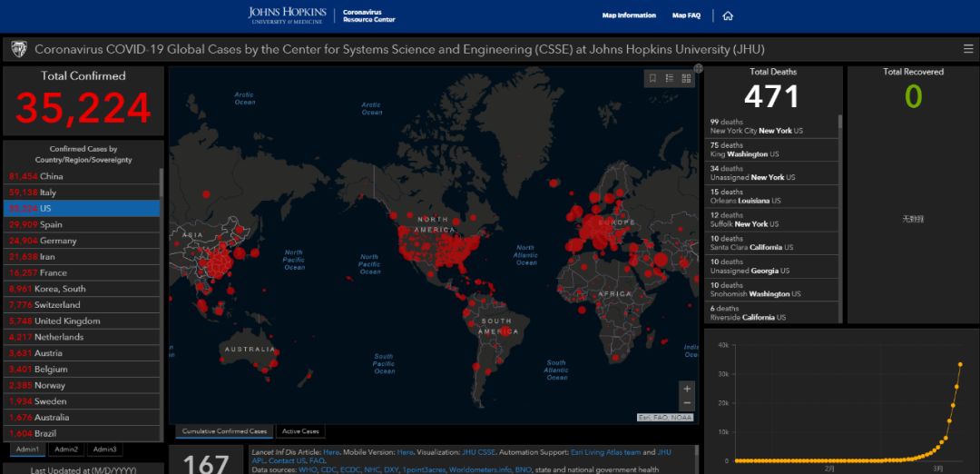The width and height of the screenshot is (980, 474).
Task: Open the JHU CSSE visualization link
Action: pos(479,451)
